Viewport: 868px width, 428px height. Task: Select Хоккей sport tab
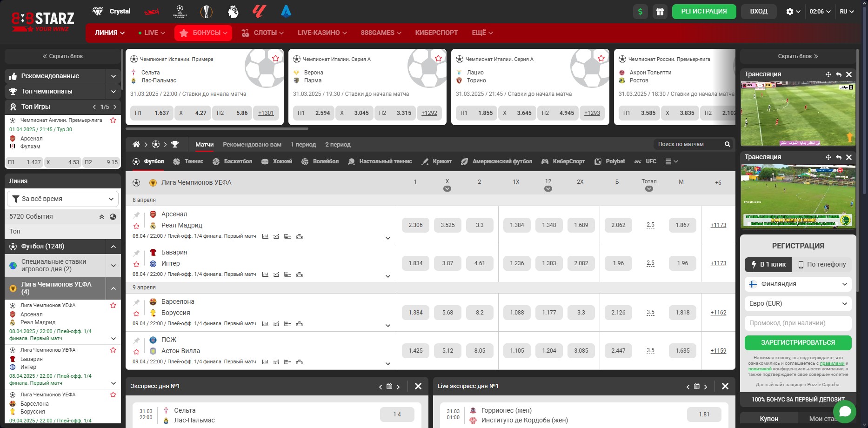277,161
